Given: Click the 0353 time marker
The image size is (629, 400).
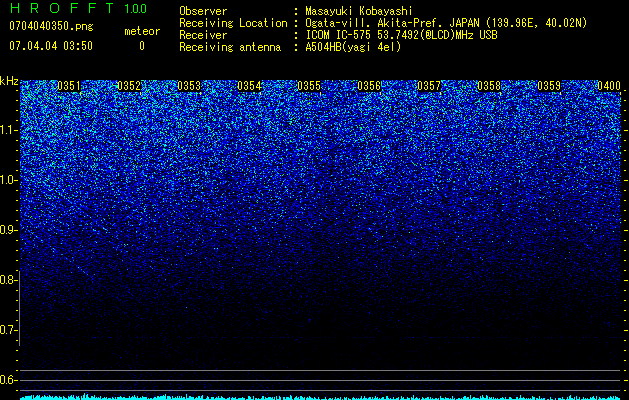Looking at the screenshot, I should coord(189,86).
